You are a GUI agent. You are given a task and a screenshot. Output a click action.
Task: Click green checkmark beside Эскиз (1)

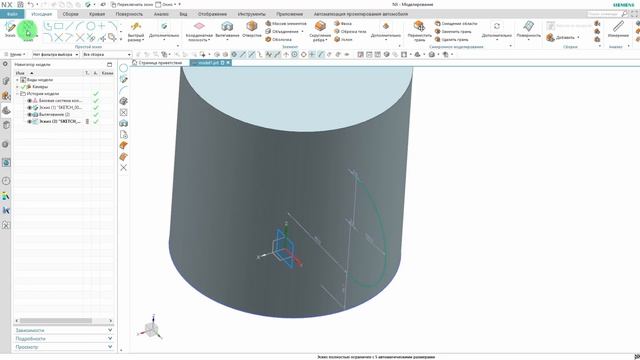point(96,107)
